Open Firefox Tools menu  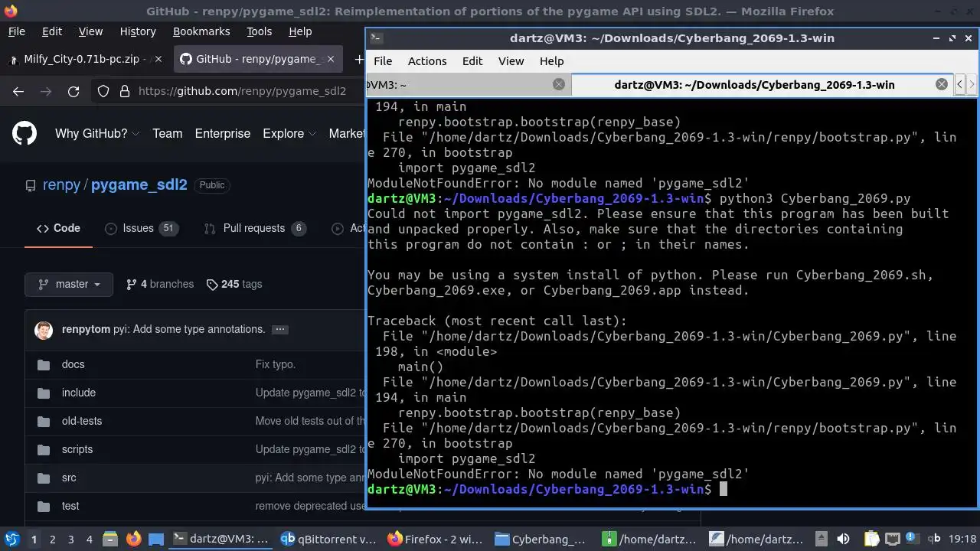pyautogui.click(x=259, y=31)
